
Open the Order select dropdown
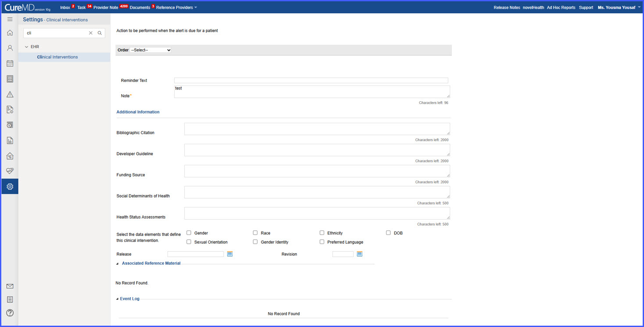[150, 50]
